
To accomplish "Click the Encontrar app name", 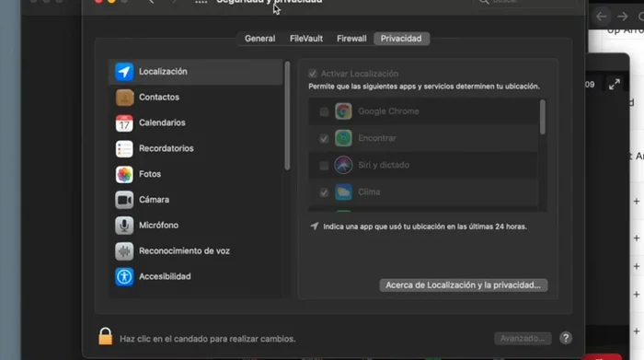I will (x=377, y=138).
